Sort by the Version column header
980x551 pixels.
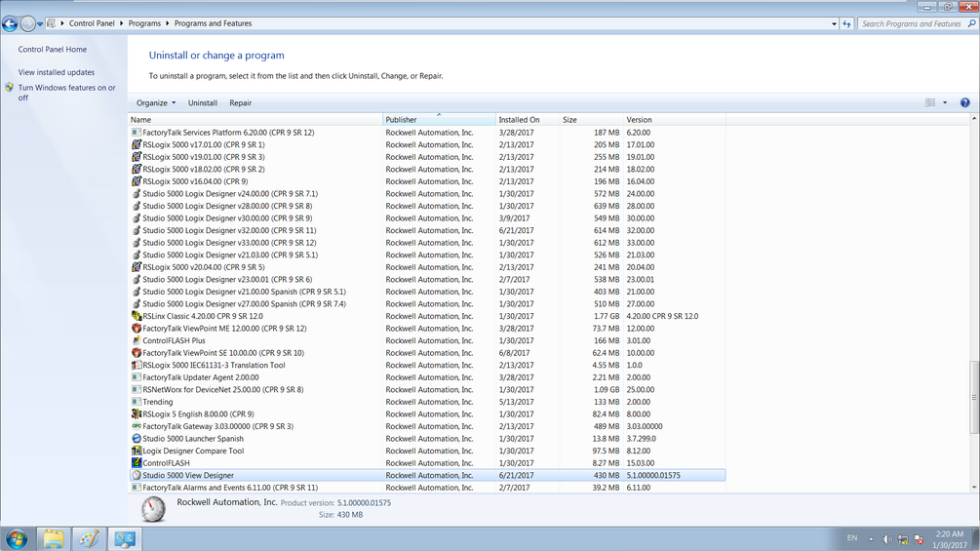(x=675, y=119)
